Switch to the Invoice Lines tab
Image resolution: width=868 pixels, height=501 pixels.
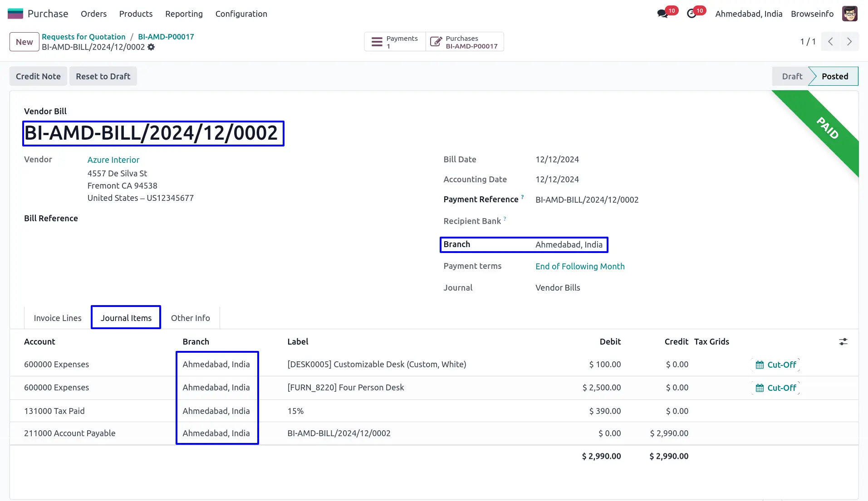tap(58, 318)
